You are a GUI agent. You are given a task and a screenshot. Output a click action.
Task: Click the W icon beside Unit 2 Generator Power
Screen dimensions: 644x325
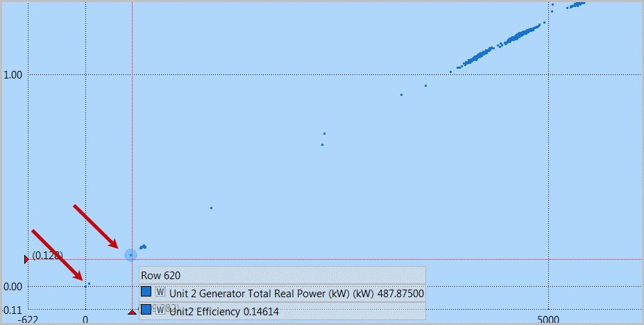click(x=160, y=292)
